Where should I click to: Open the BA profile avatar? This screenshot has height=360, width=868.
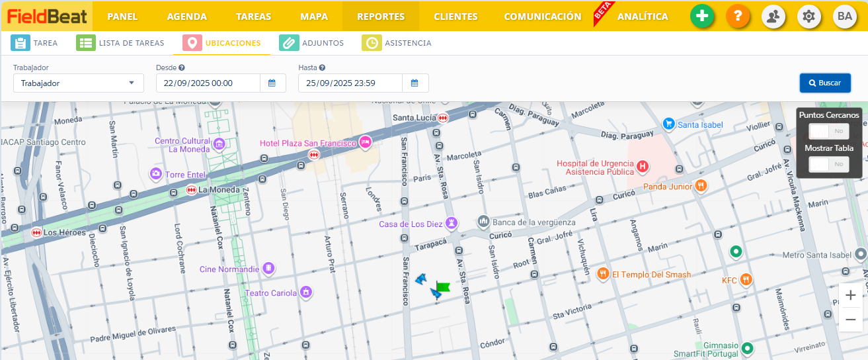pos(845,16)
